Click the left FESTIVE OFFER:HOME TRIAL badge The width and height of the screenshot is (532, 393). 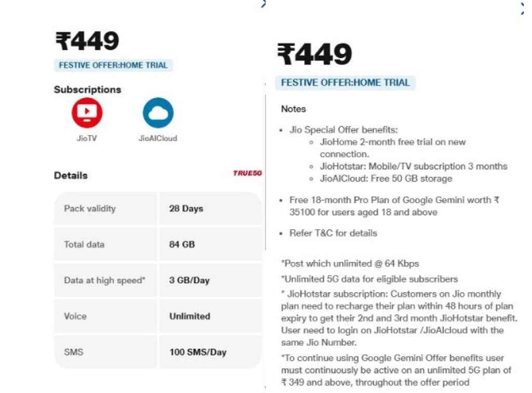[113, 65]
